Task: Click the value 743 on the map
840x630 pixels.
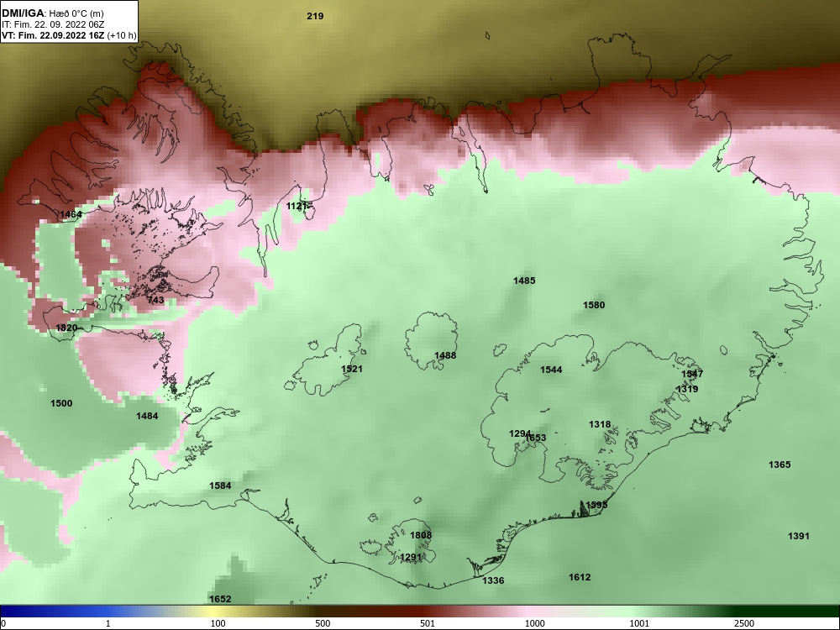Action: 155,300
